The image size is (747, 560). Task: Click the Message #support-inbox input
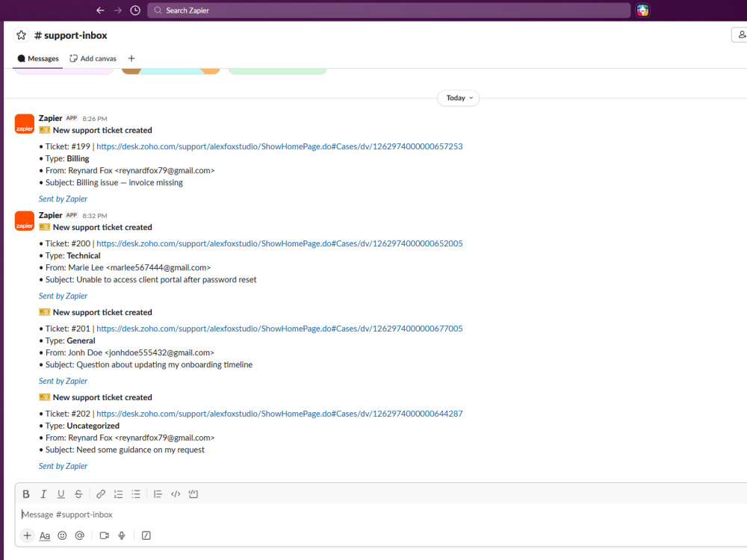[x=381, y=514]
